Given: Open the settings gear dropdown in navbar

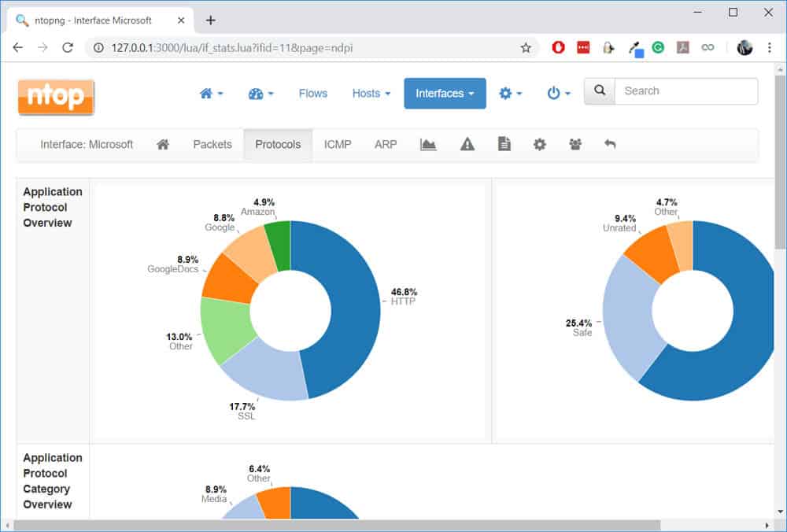Looking at the screenshot, I should pyautogui.click(x=511, y=94).
